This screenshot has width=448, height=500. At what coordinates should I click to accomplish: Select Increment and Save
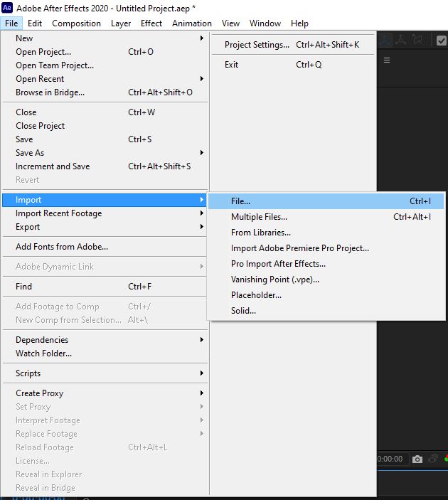105,166
